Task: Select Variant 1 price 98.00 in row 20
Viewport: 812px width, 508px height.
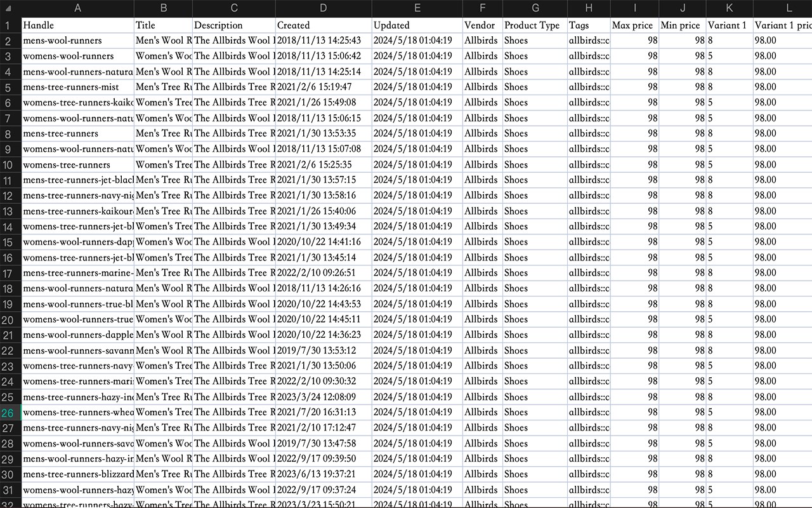Action: coord(783,319)
